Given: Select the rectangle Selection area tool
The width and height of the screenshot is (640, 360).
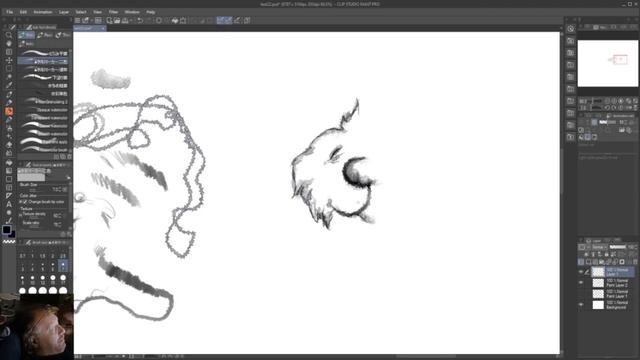Looking at the screenshot, I should pyautogui.click(x=9, y=69).
